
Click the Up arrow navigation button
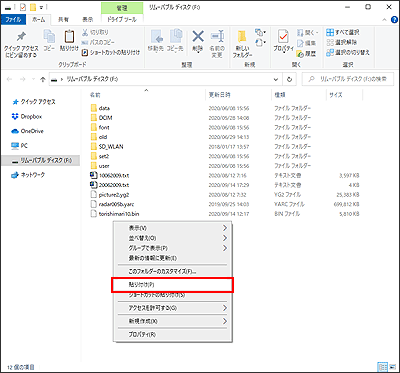click(43, 79)
